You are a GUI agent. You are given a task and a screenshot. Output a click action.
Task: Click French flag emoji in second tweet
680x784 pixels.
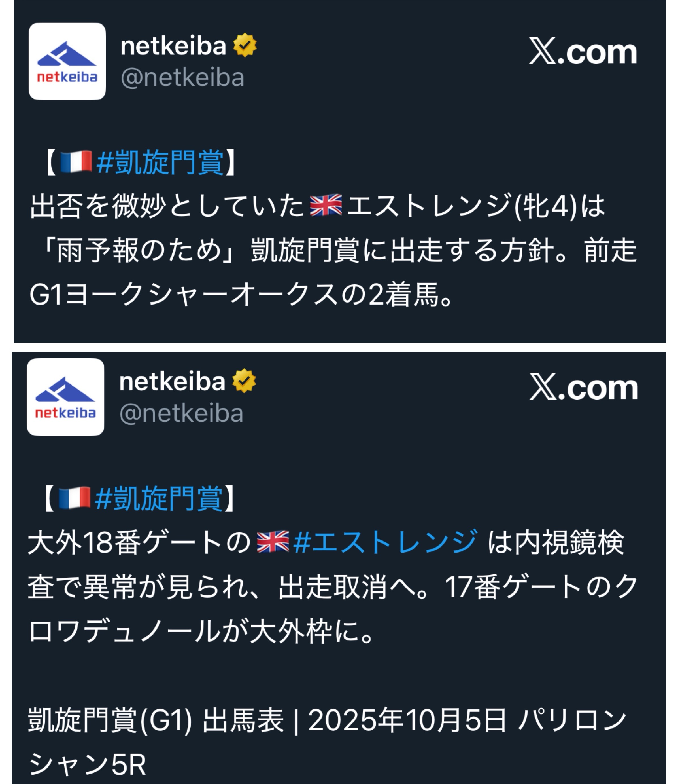[x=75, y=497]
